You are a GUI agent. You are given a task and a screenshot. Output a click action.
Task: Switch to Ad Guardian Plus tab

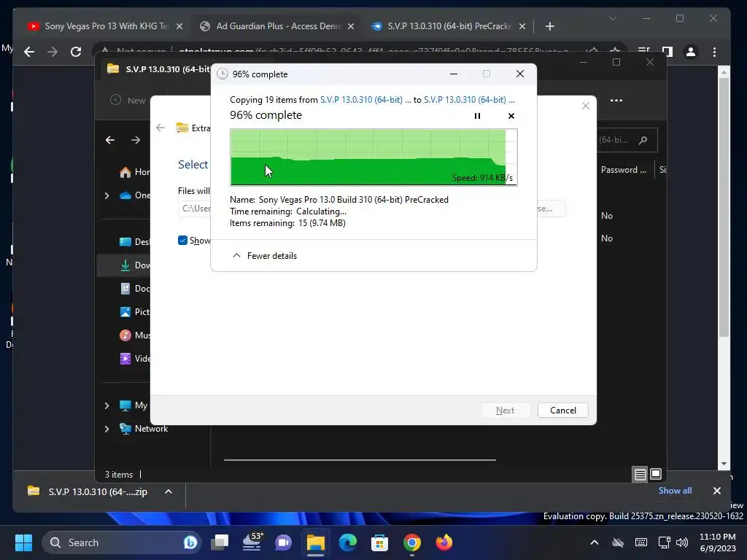point(277,26)
